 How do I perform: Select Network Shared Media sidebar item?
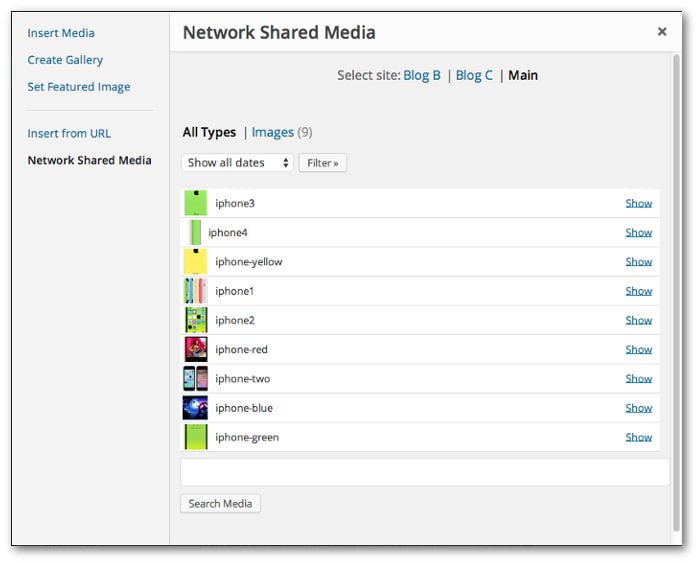[x=89, y=160]
